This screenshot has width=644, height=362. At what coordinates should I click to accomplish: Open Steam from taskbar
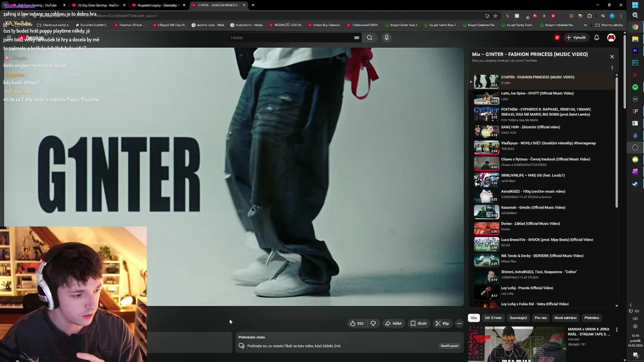pos(635,184)
